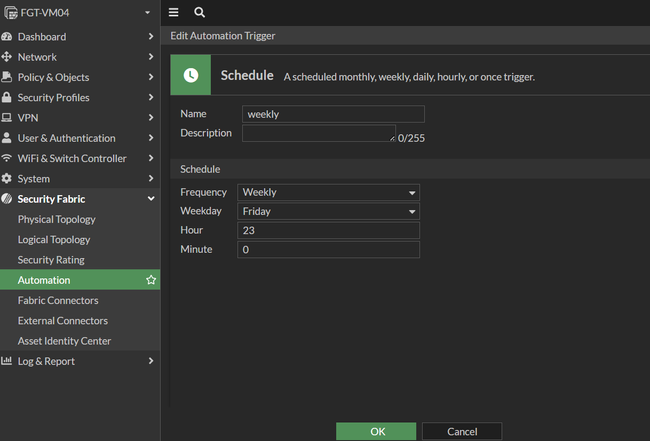650x441 pixels.
Task: Open Fabric Connectors page
Action: tap(58, 300)
